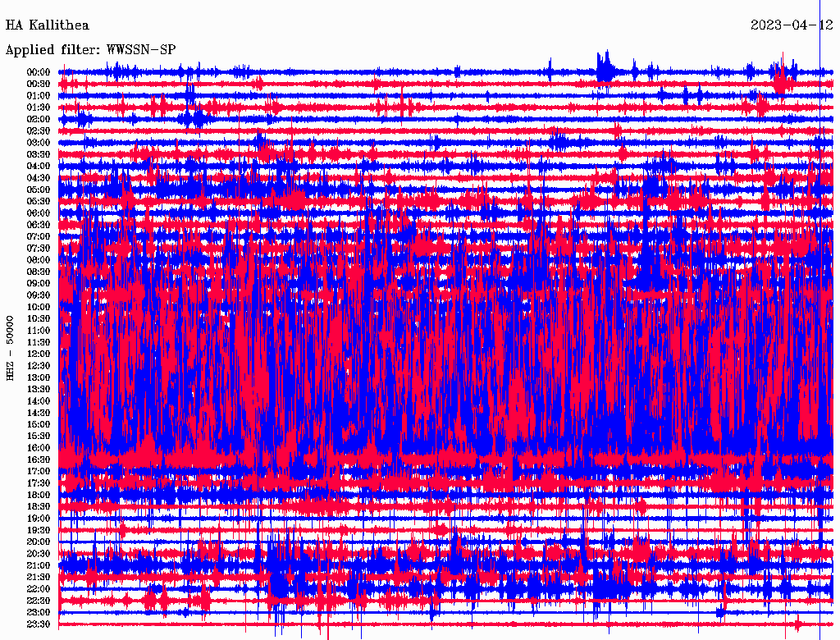The image size is (840, 640).
Task: Select the 05:00 time row label
Action: [39, 190]
